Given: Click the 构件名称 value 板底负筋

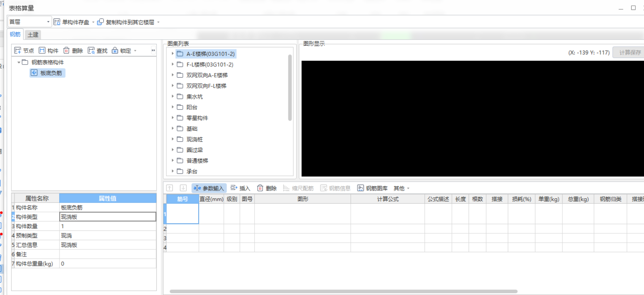Looking at the screenshot, I should [108, 207].
